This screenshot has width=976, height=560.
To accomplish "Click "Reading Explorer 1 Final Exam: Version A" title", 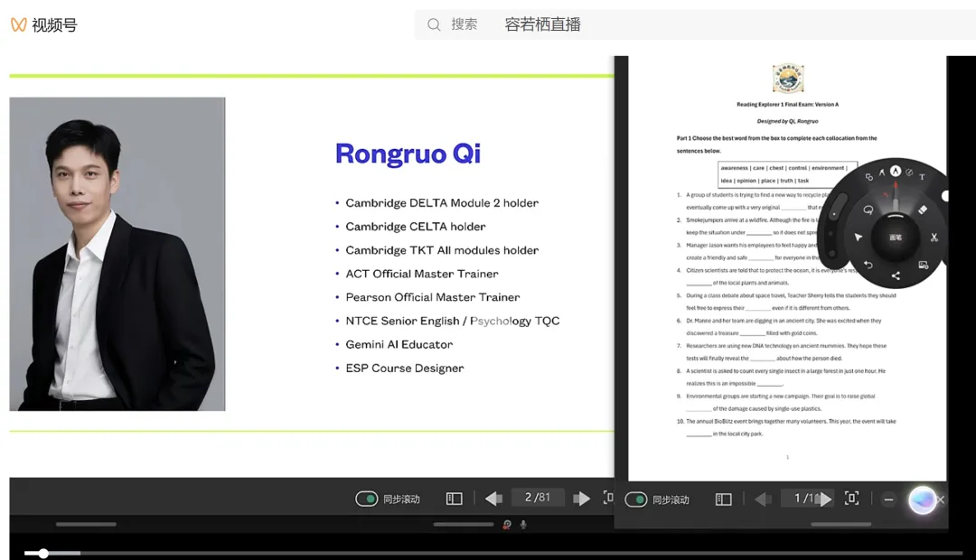I will (787, 105).
